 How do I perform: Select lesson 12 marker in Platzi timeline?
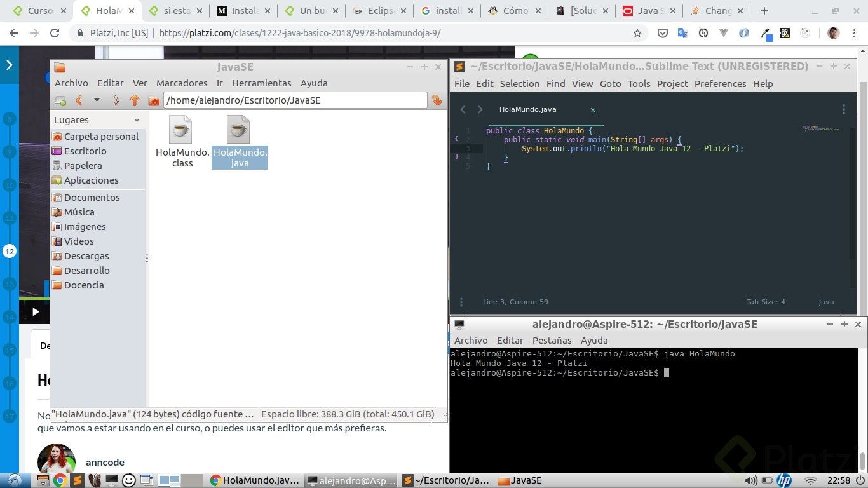click(10, 252)
